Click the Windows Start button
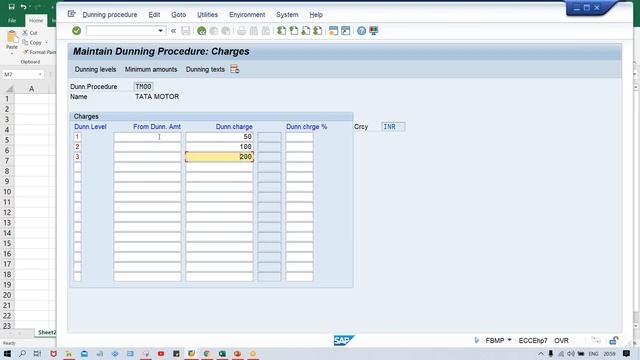 tap(7, 353)
